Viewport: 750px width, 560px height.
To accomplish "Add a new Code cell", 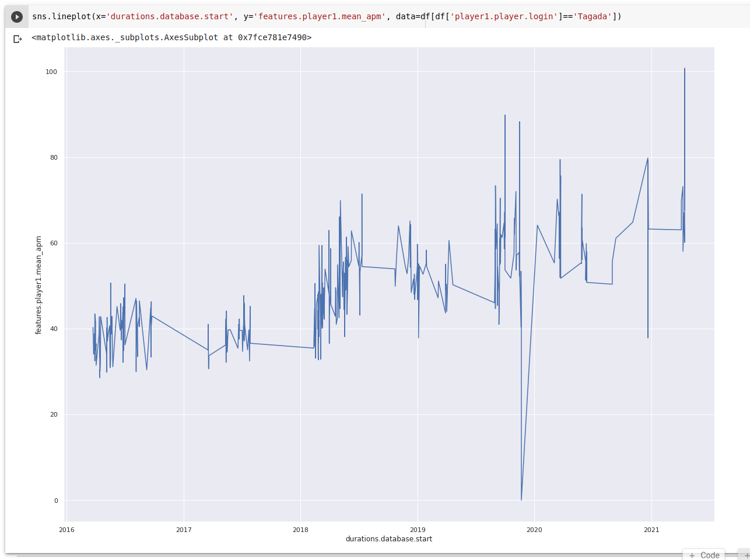I will [x=704, y=555].
